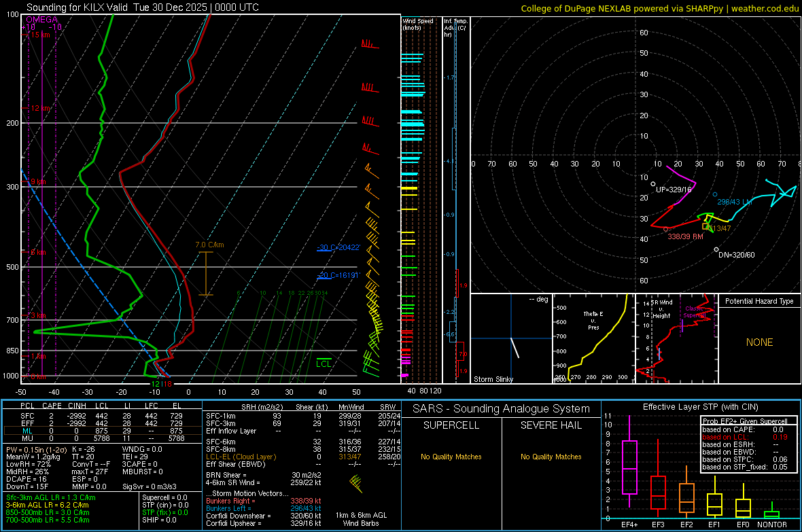Click the Supercell = 0.0 value
802x532 pixels.
(x=164, y=497)
